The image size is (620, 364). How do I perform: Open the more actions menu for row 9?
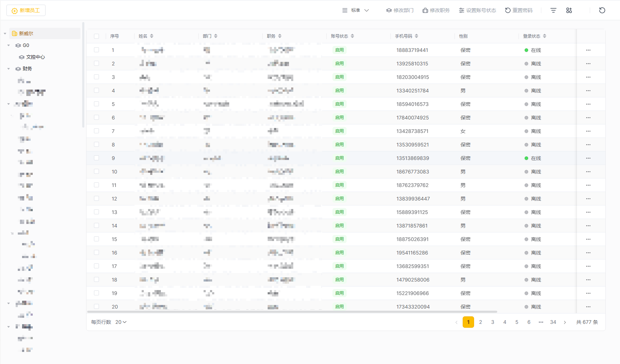(588, 158)
